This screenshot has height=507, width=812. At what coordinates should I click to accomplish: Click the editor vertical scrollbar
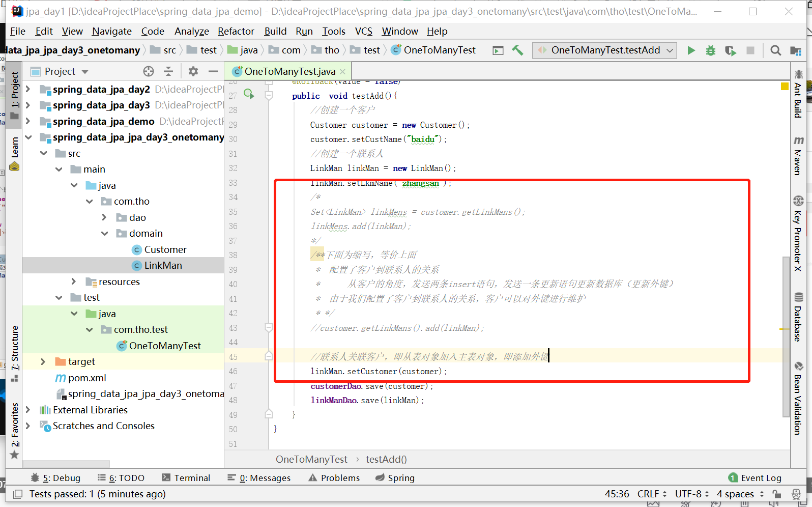(x=786, y=336)
